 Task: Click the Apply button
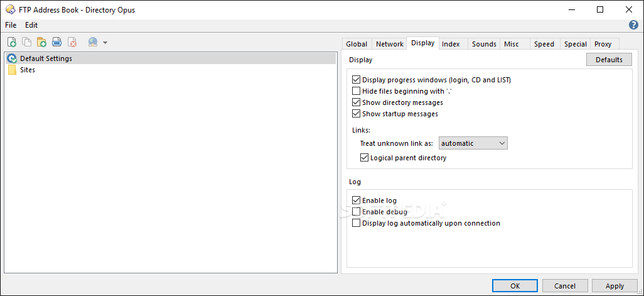click(615, 286)
